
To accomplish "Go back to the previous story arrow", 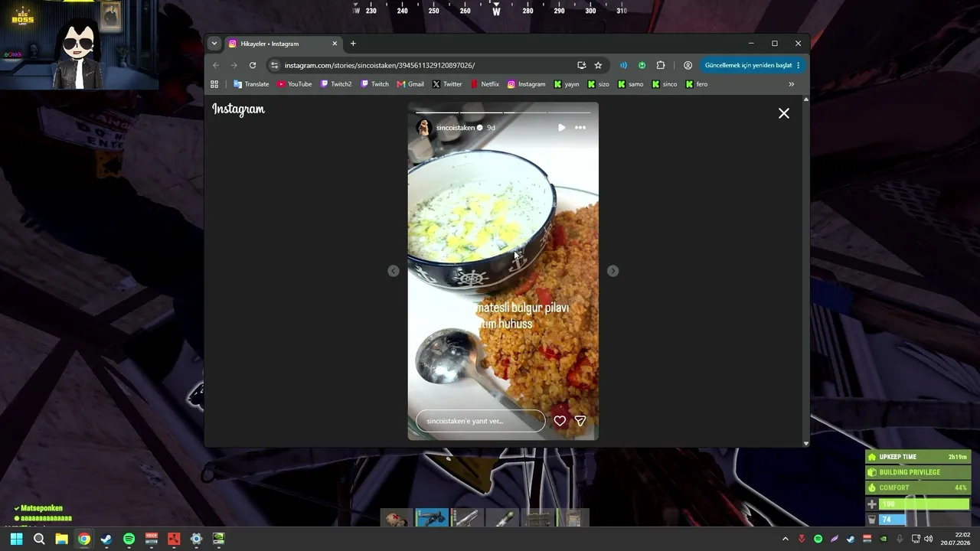I will 394,271.
